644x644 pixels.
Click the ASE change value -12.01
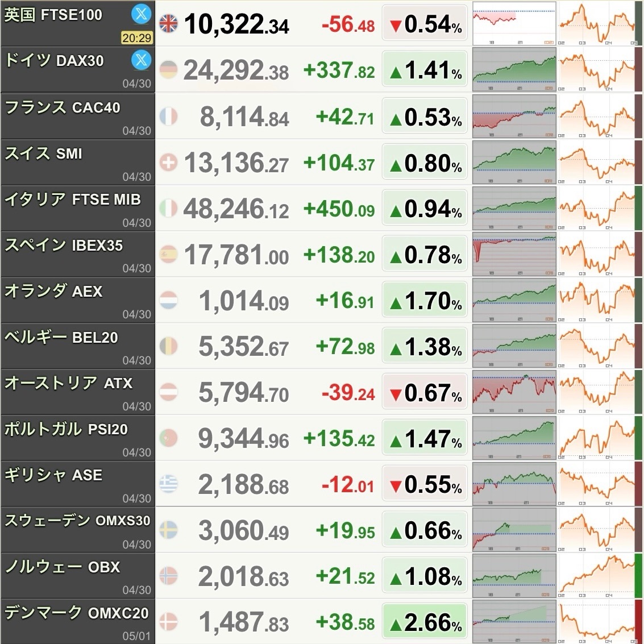coord(348,485)
